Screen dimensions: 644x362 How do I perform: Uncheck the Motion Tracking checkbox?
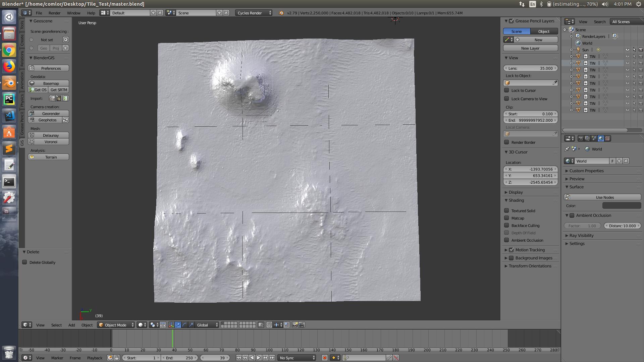(511, 250)
